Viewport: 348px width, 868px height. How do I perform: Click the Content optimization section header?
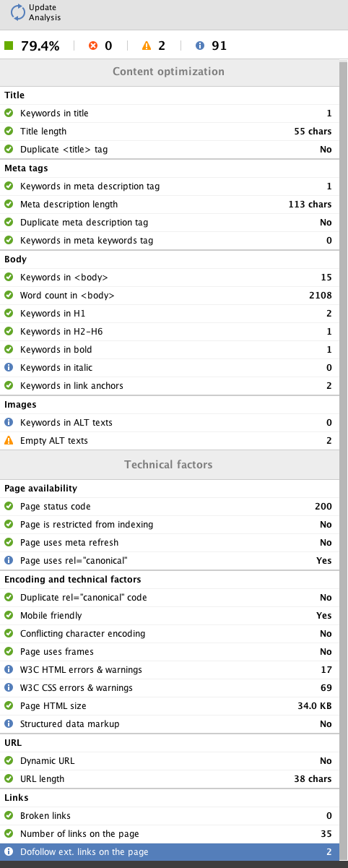click(169, 72)
